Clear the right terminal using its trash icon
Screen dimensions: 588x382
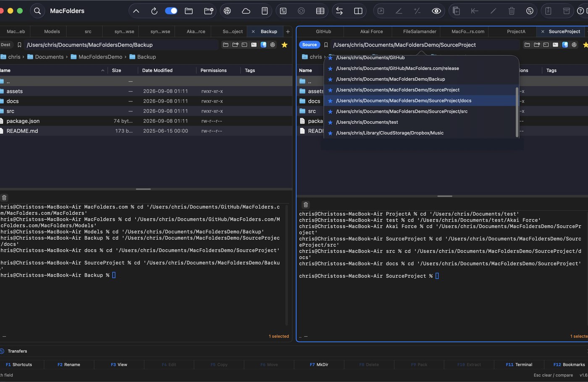[306, 205]
